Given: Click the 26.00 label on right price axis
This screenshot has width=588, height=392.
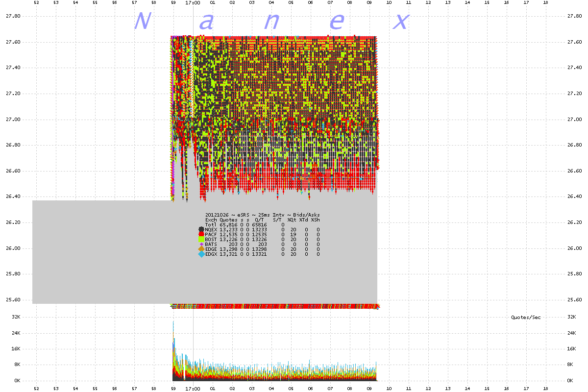Looking at the screenshot, I should coord(575,248).
